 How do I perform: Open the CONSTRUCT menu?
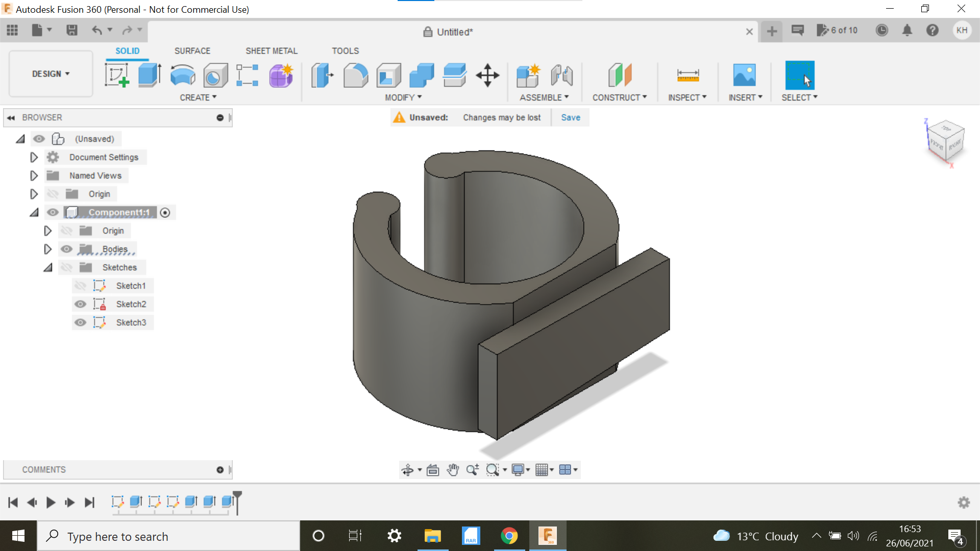coord(620,97)
